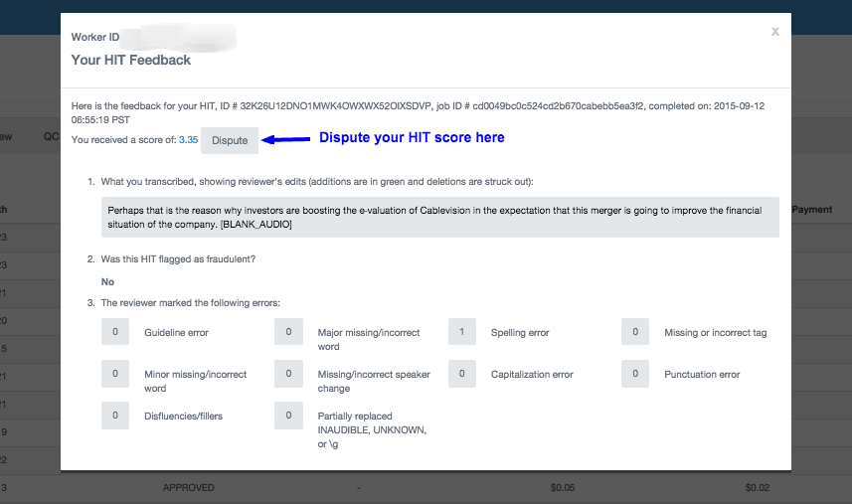Click the transcription text box

click(x=440, y=218)
